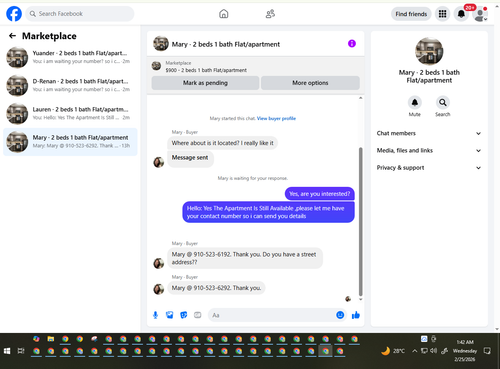Viewport: 500px width, 369px height.
Task: Open View buyer profile link
Action: pos(276,118)
